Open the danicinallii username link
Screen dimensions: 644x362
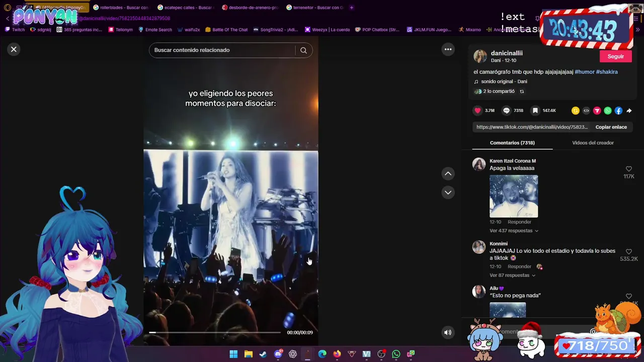(507, 53)
